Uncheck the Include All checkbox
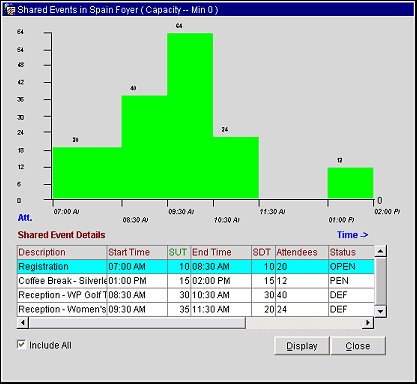Image resolution: width=417 pixels, height=384 pixels. pyautogui.click(x=22, y=344)
